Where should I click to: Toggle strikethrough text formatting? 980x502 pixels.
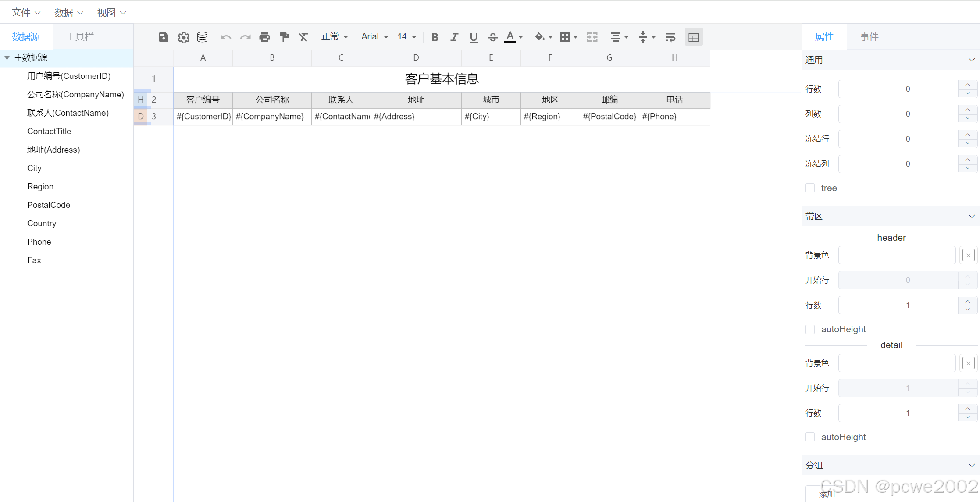click(493, 37)
